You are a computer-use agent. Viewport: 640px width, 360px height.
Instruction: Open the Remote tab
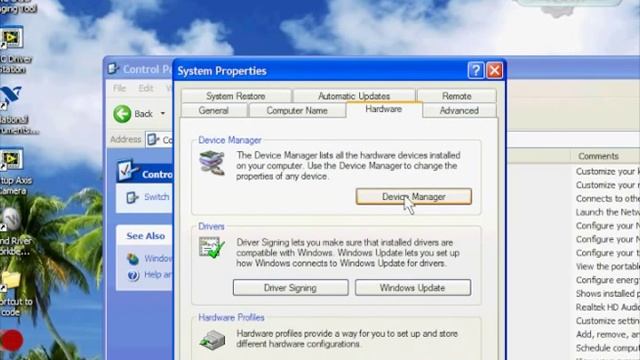pos(457,96)
